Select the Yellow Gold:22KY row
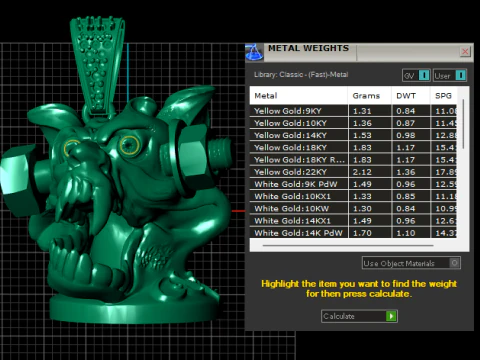Screen dimensions: 480x360 tap(353, 172)
